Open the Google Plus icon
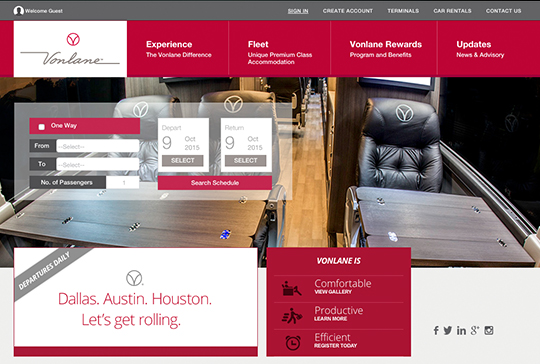The width and height of the screenshot is (540, 364). (x=475, y=331)
